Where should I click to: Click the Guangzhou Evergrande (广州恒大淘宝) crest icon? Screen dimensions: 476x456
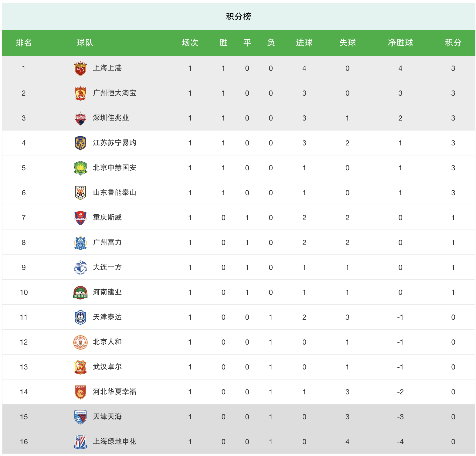coord(80,93)
